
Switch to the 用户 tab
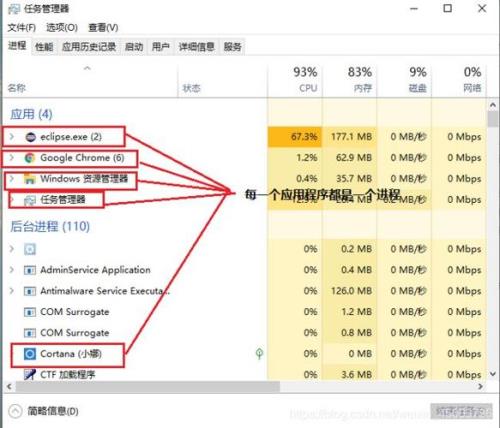[161, 47]
